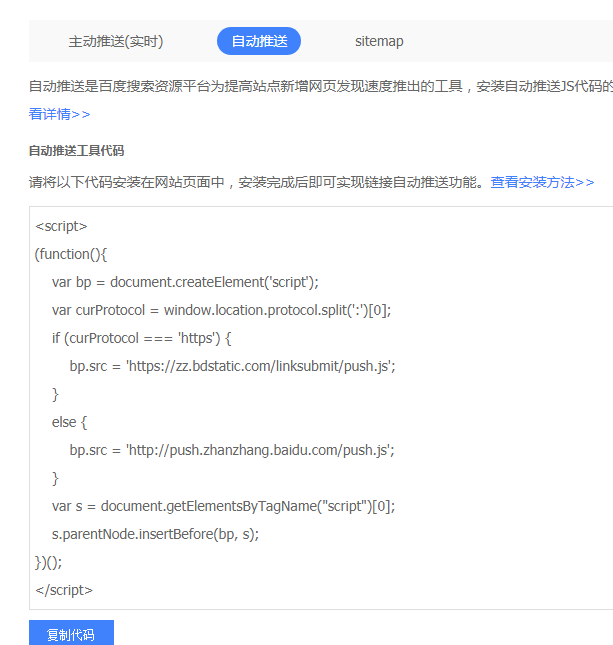This screenshot has height=645, width=613.
Task: Click the var curProtocol code line
Action: (221, 310)
